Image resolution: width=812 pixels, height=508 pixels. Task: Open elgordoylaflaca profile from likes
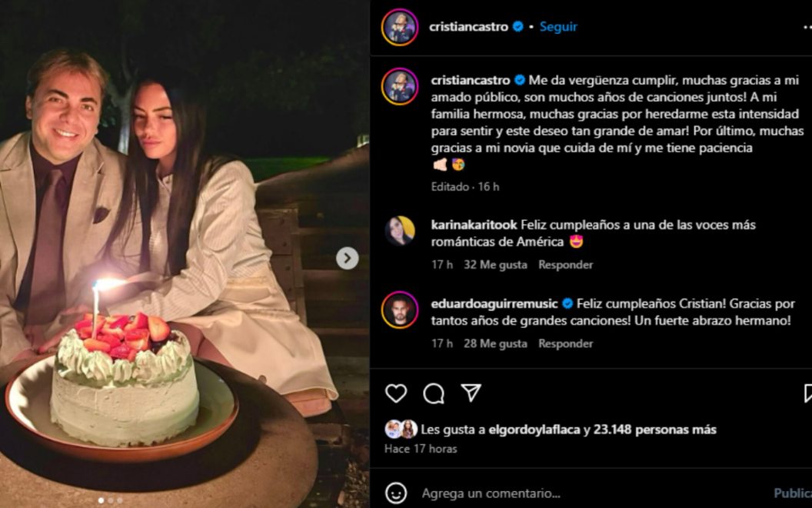point(534,429)
